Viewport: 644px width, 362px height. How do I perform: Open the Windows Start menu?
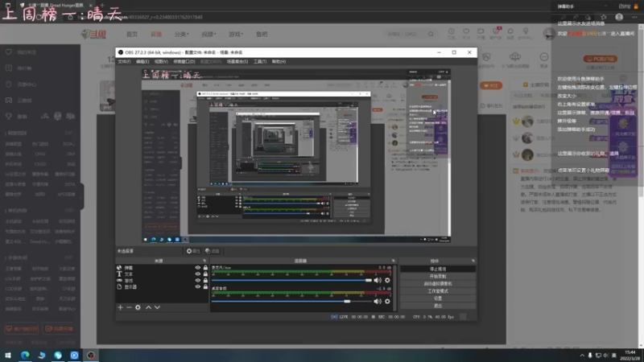[8, 355]
